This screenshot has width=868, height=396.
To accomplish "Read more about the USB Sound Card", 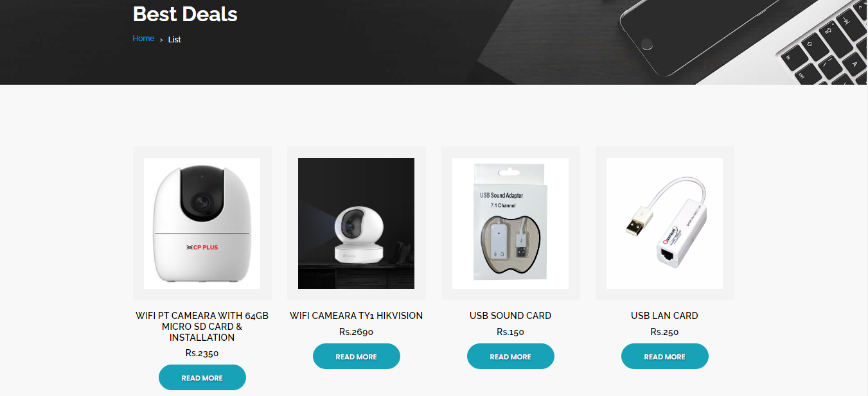I will pos(510,356).
